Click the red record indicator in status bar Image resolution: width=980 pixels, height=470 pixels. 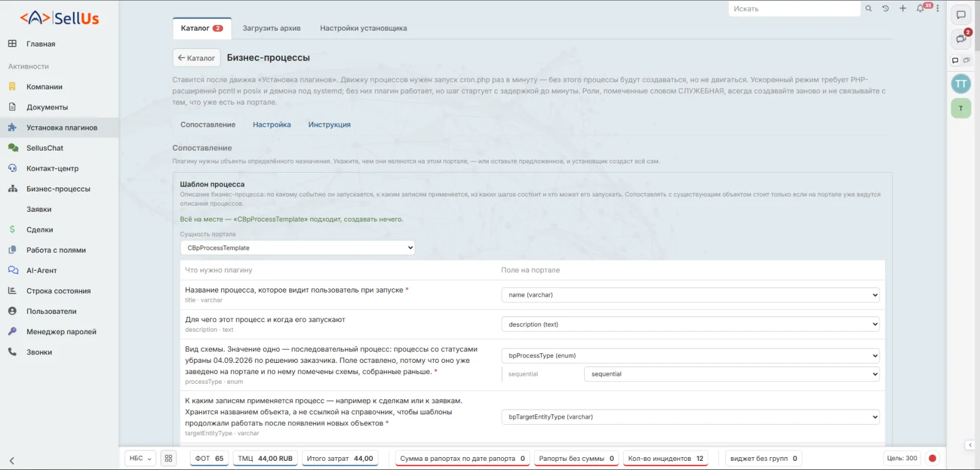click(x=932, y=458)
